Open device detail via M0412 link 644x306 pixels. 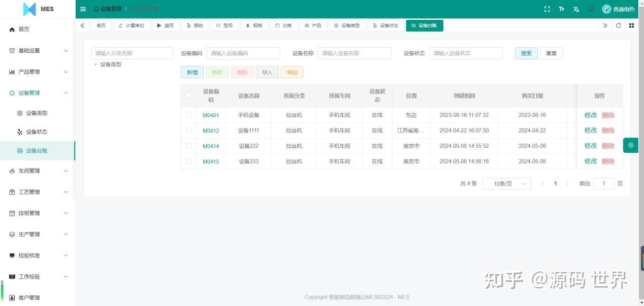[210, 130]
